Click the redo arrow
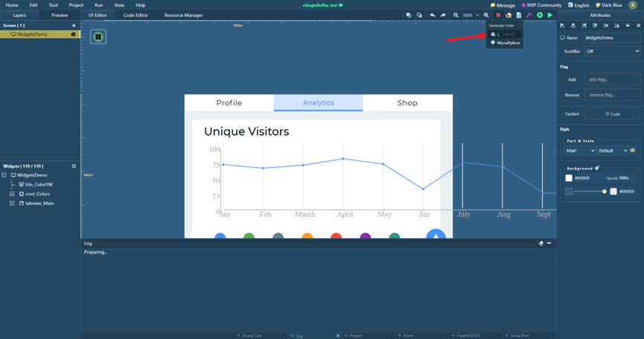This screenshot has width=644, height=339. pos(443,15)
